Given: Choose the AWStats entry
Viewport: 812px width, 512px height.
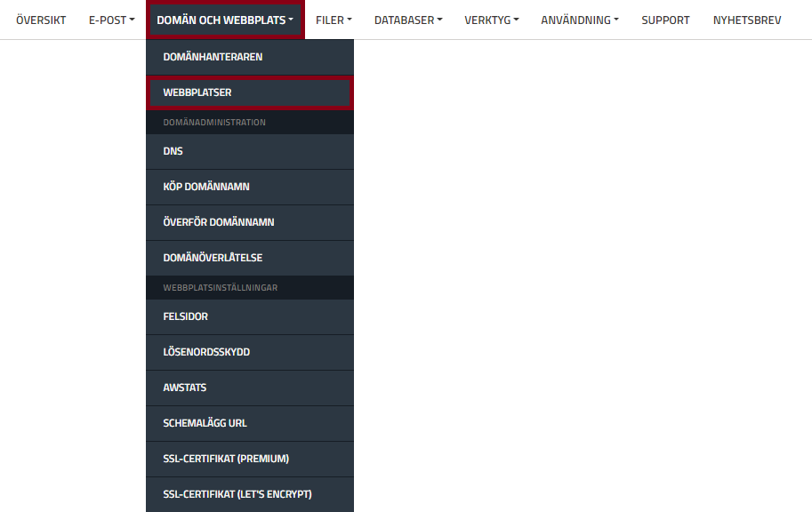Looking at the screenshot, I should (x=250, y=388).
